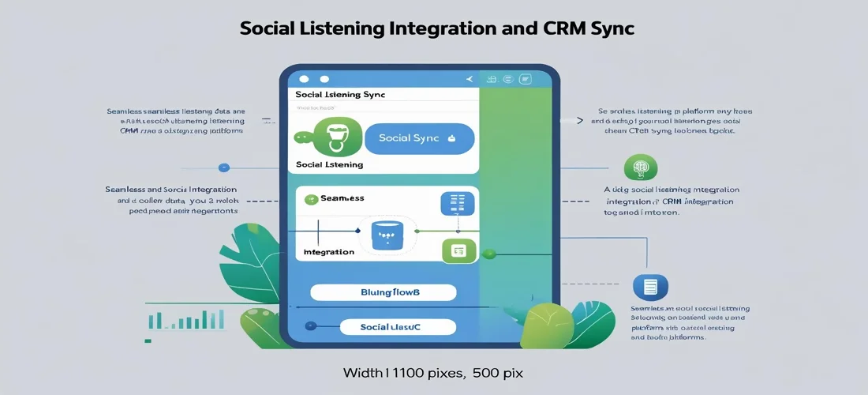Click the 'Social Lstening' label under headset
868x395 pixels.
coord(329,164)
